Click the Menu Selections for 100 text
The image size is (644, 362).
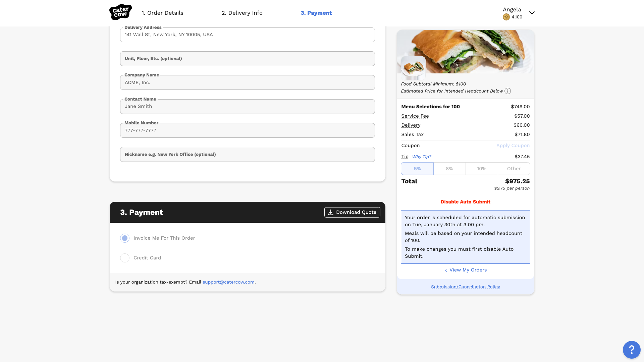[x=430, y=107]
